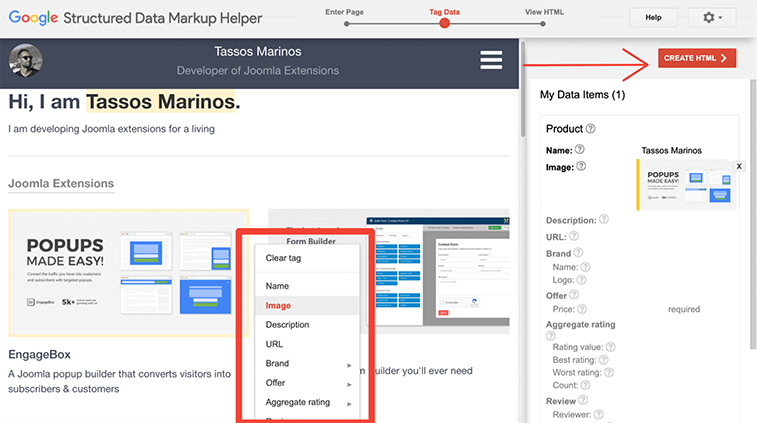Image resolution: width=757 pixels, height=423 pixels.
Task: Click the tagged image thumbnail in sidebar
Action: (x=687, y=185)
